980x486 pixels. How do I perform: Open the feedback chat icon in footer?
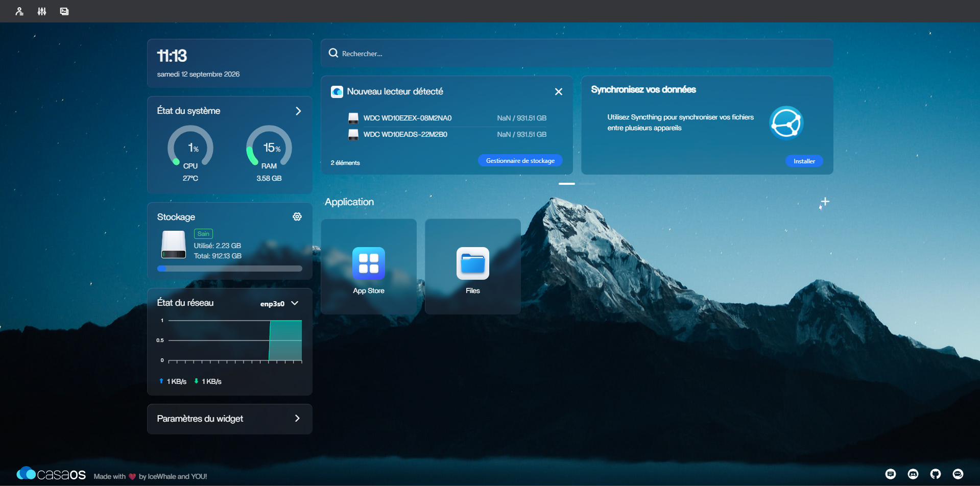pyautogui.click(x=891, y=474)
